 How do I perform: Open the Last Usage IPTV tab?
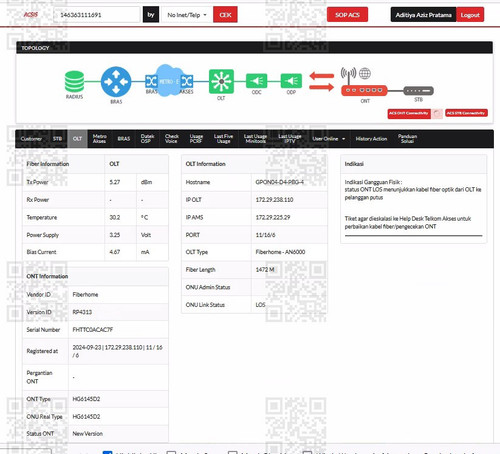[x=290, y=139]
